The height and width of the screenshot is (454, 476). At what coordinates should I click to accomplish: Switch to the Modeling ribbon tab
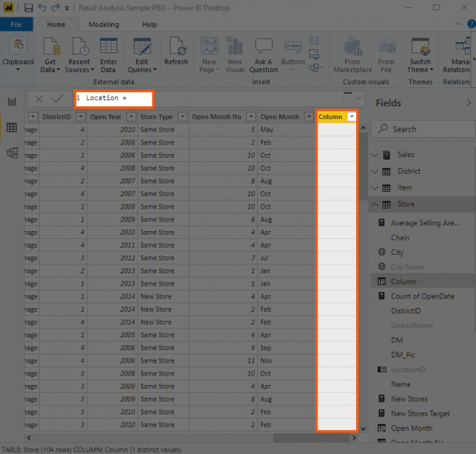pyautogui.click(x=104, y=25)
